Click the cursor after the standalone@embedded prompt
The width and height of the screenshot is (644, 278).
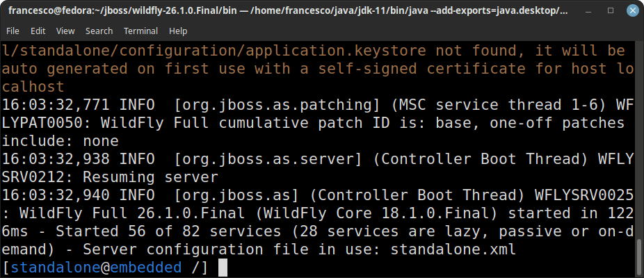(x=223, y=268)
